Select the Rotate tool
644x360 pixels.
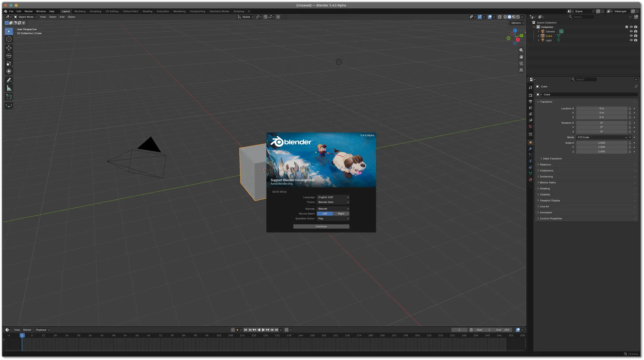click(9, 56)
